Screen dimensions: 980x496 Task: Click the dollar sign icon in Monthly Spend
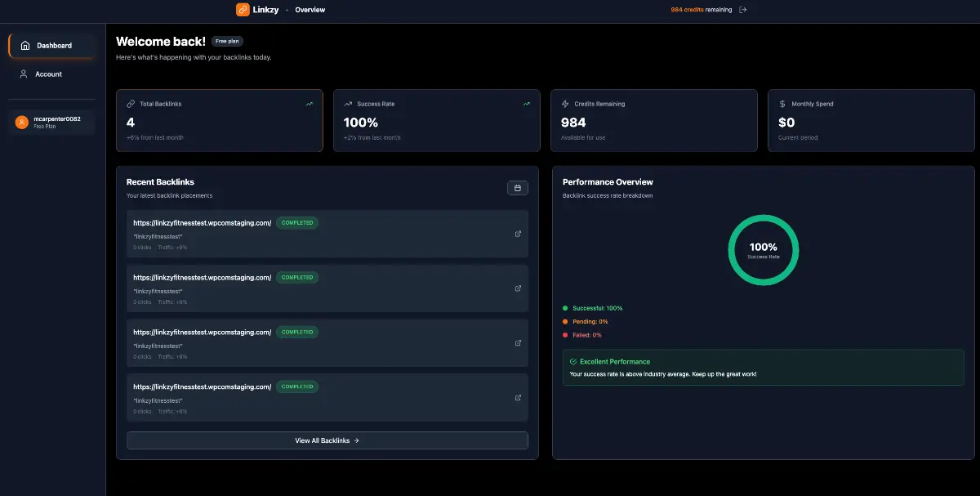coord(782,104)
